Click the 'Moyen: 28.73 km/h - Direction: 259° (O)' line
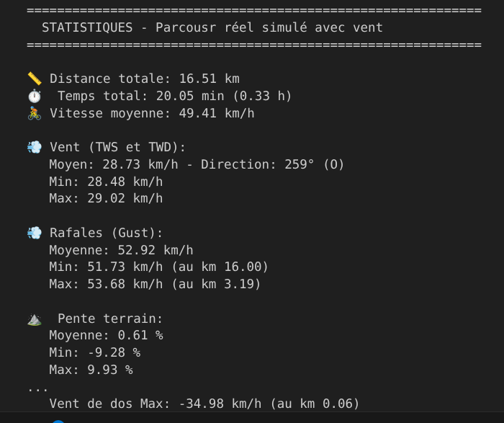504x423 pixels. pyautogui.click(x=197, y=165)
